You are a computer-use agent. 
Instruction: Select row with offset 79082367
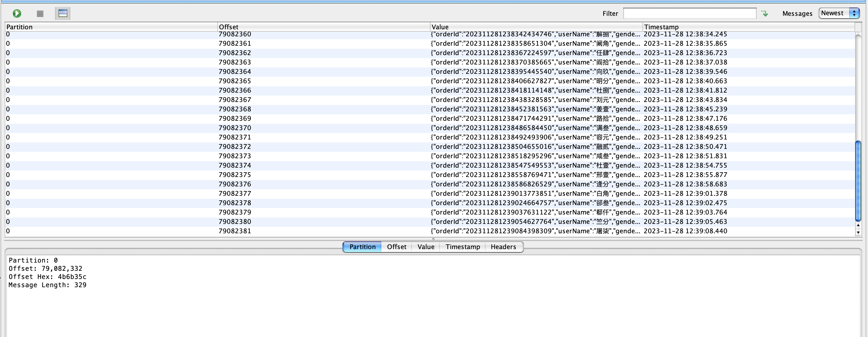click(430, 100)
